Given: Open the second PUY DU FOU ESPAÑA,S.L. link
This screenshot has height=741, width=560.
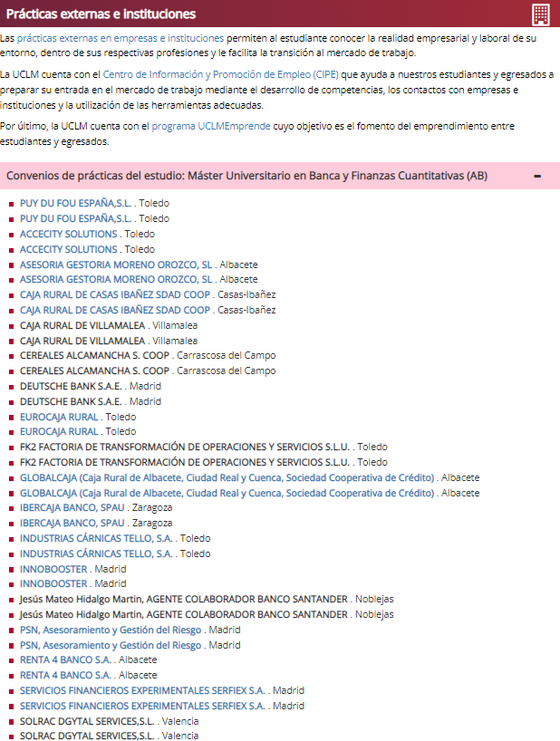Looking at the screenshot, I should [75, 219].
